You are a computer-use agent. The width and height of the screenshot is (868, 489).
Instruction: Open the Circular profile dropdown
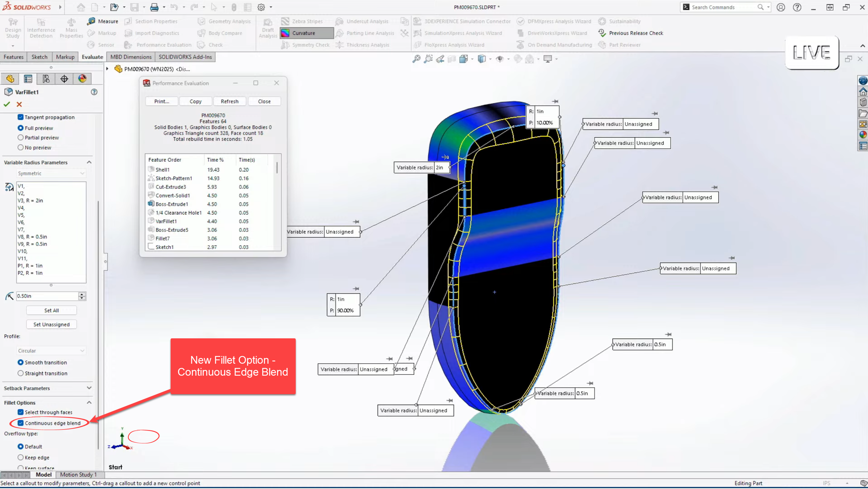51,351
